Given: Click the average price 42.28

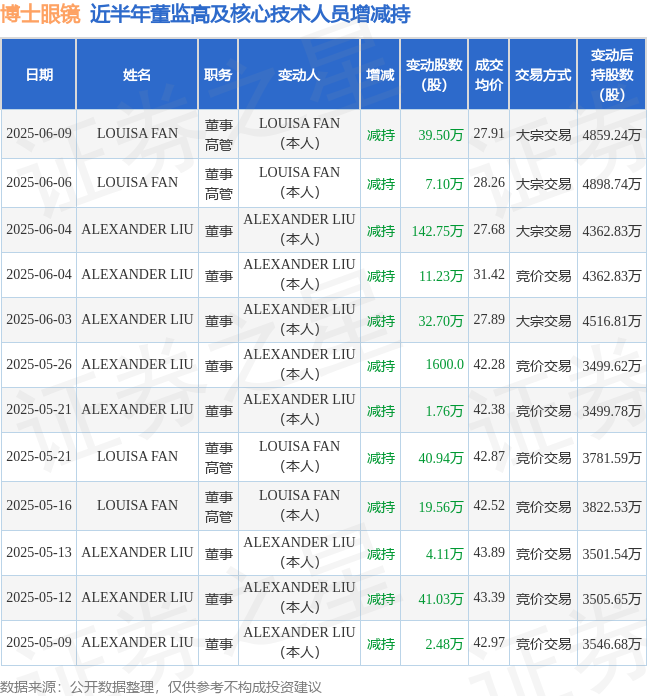Looking at the screenshot, I should (x=489, y=364).
